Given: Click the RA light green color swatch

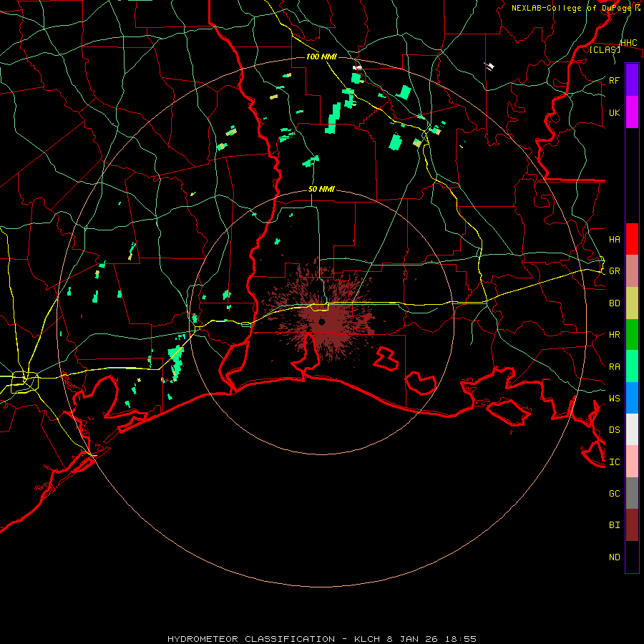Looking at the screenshot, I should [x=632, y=366].
